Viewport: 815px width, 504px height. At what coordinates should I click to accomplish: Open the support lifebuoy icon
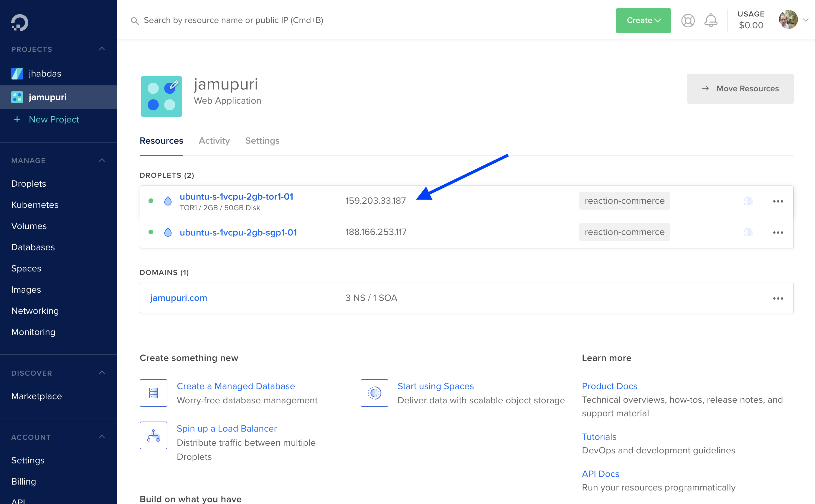[687, 21]
